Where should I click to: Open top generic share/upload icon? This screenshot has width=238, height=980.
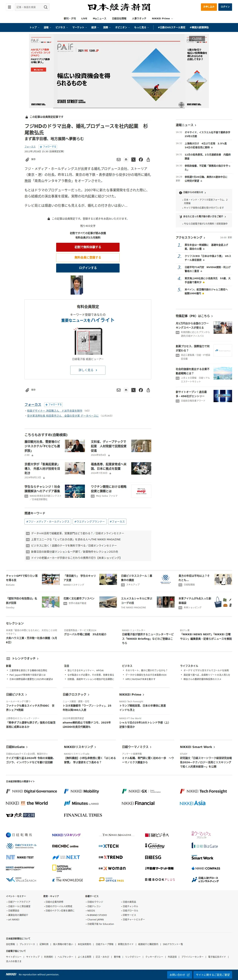coord(148,160)
